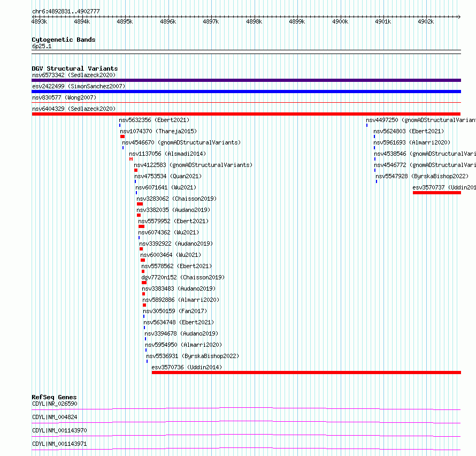The image size is (476, 456).
Task: Open esv3570737 (Uddin) variant label
Action: tap(444, 187)
